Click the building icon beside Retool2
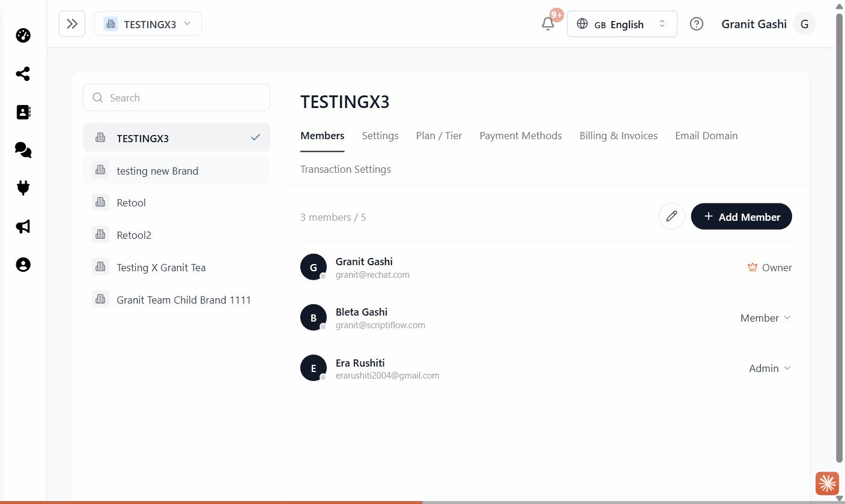This screenshot has height=504, width=845. tap(100, 235)
